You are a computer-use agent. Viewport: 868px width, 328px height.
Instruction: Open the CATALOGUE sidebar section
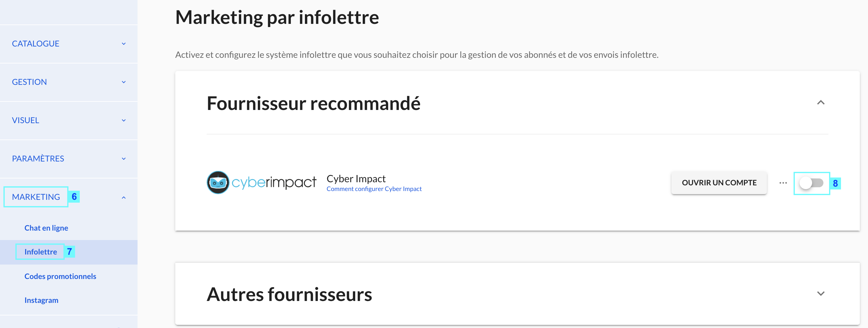(36, 43)
